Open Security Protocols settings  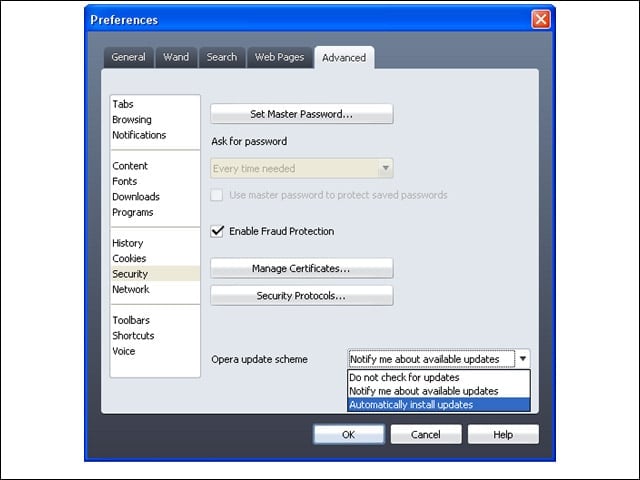302,296
